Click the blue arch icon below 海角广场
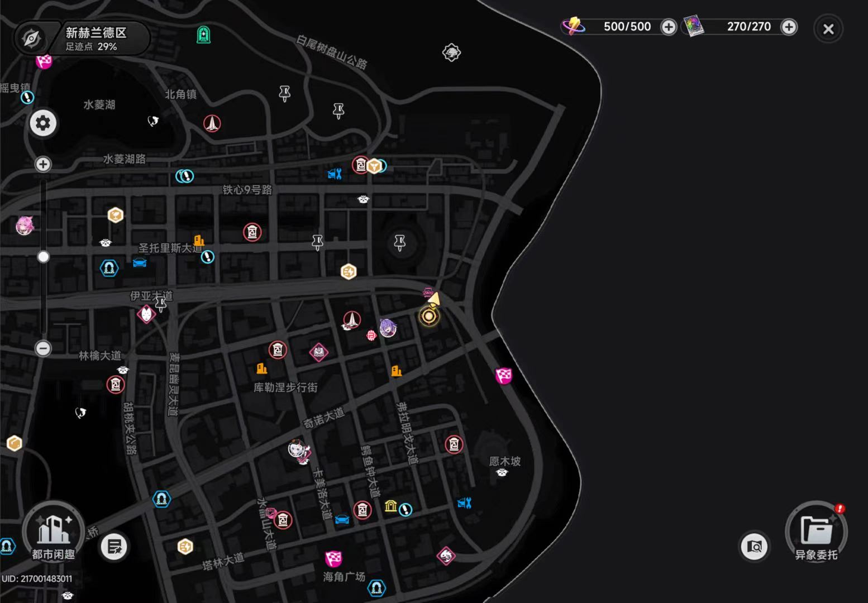868x603 pixels. click(376, 587)
